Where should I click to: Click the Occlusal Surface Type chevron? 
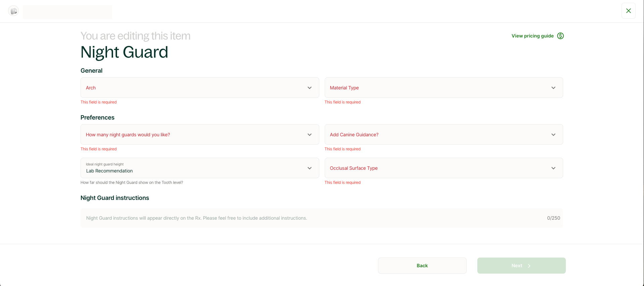[553, 168]
